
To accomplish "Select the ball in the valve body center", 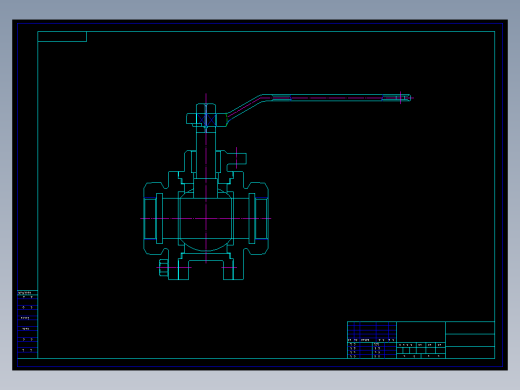I will coord(206,219).
